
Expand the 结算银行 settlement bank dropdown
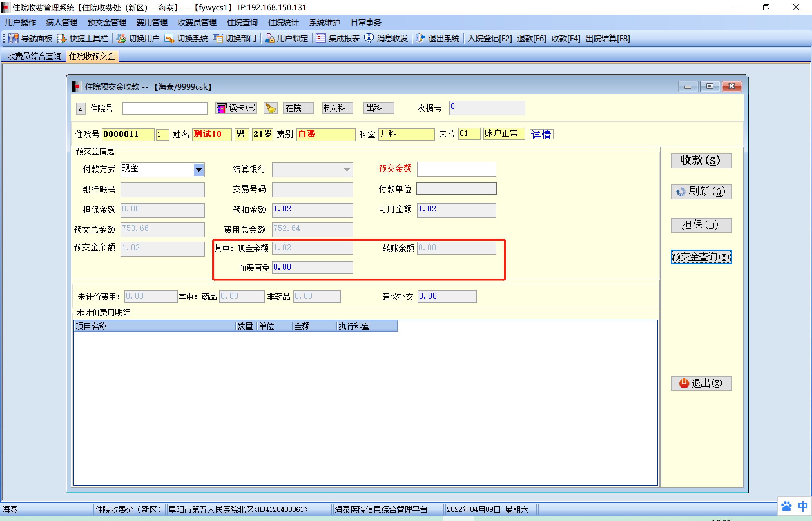(347, 170)
